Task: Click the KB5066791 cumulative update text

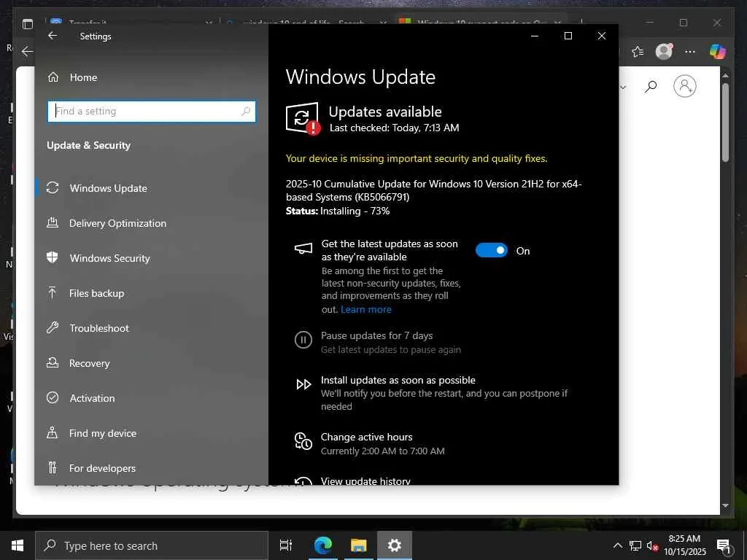Action: point(433,190)
